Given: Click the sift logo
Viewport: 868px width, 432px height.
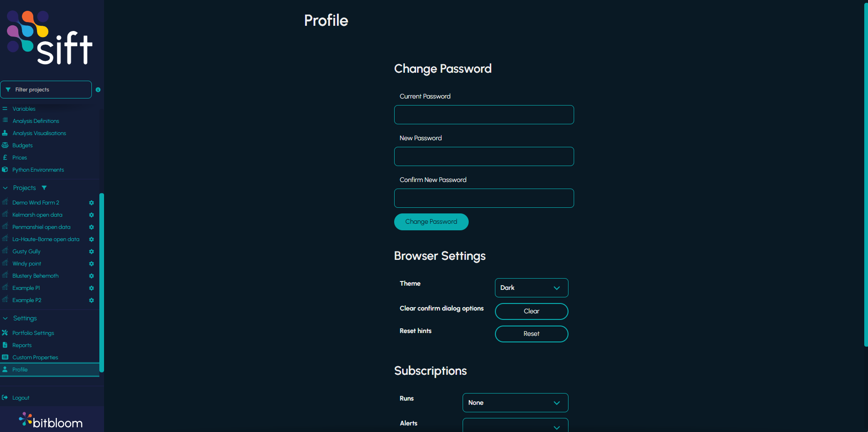Looking at the screenshot, I should tap(50, 37).
